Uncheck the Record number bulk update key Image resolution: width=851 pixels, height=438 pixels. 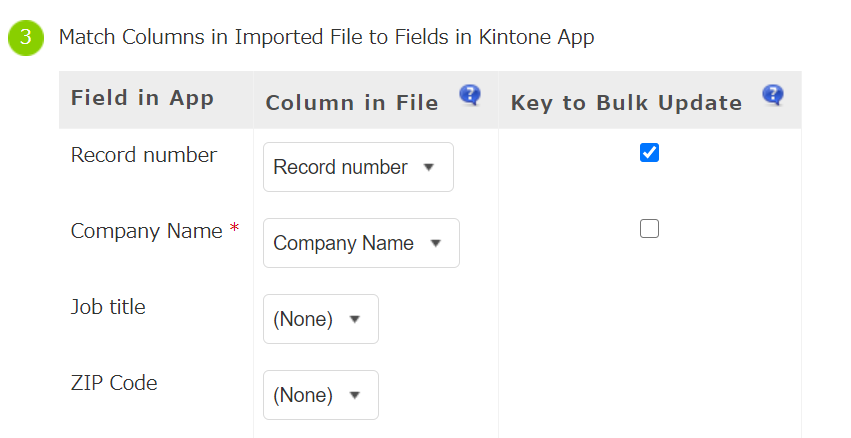649,153
